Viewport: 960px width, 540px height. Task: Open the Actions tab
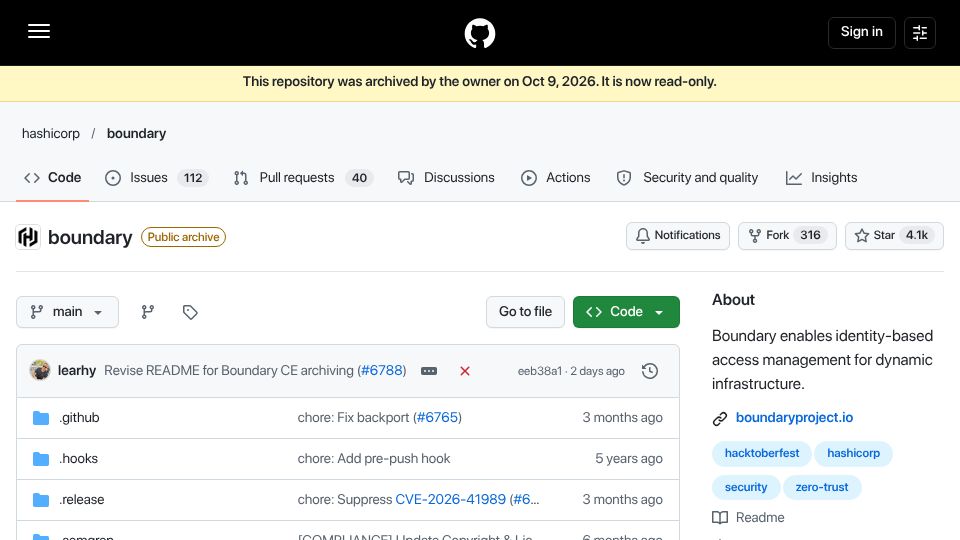pos(555,178)
